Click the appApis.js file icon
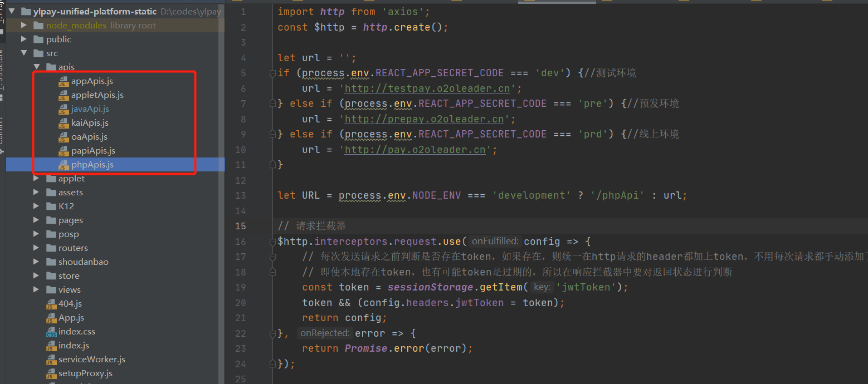 [x=64, y=81]
